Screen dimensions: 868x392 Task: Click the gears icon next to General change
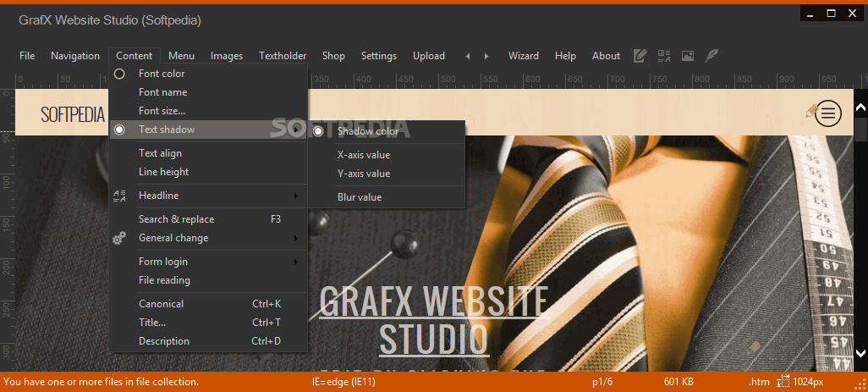point(119,238)
